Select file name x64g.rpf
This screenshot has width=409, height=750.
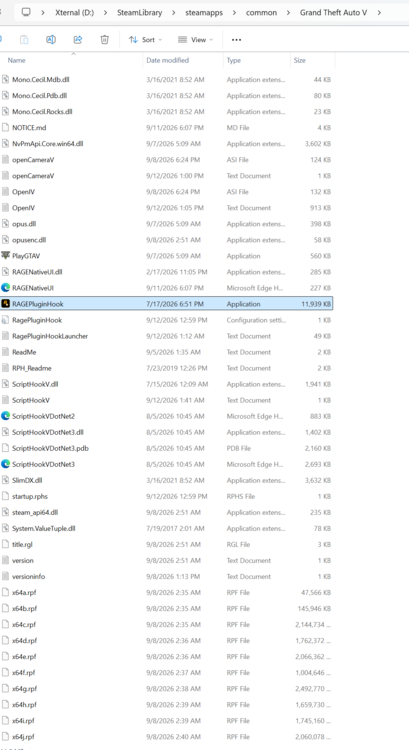tap(24, 688)
